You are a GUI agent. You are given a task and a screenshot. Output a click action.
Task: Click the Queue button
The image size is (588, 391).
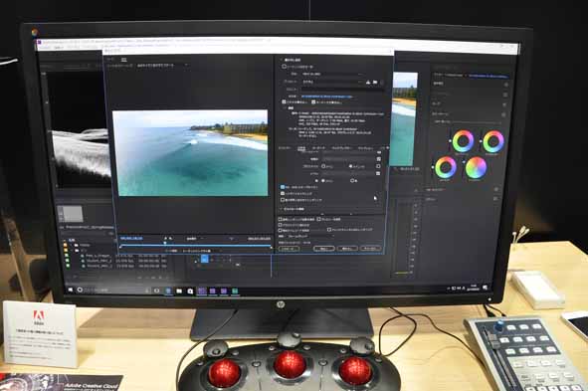point(324,248)
